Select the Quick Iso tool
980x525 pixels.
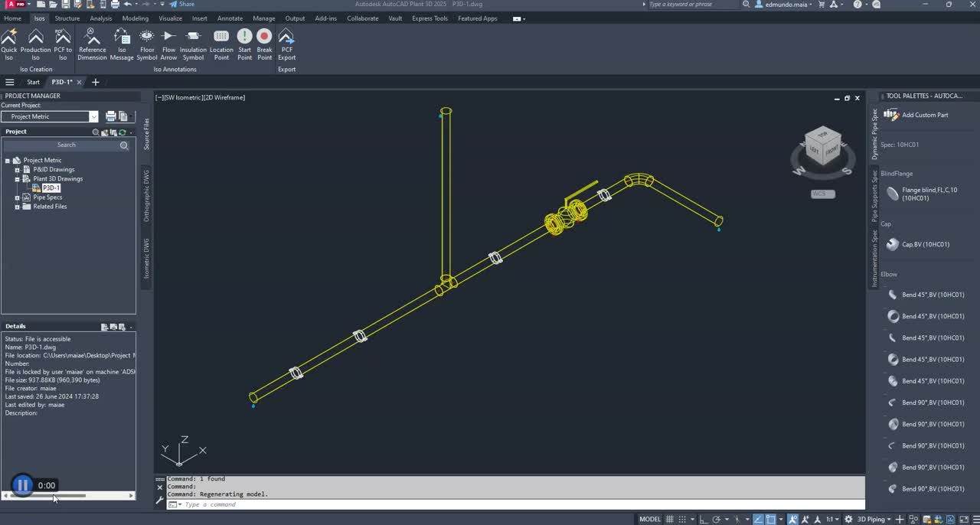pos(9,42)
